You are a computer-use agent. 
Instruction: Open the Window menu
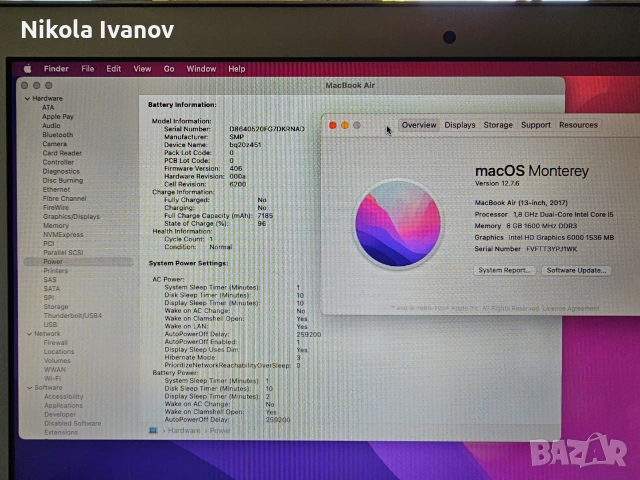pos(201,69)
